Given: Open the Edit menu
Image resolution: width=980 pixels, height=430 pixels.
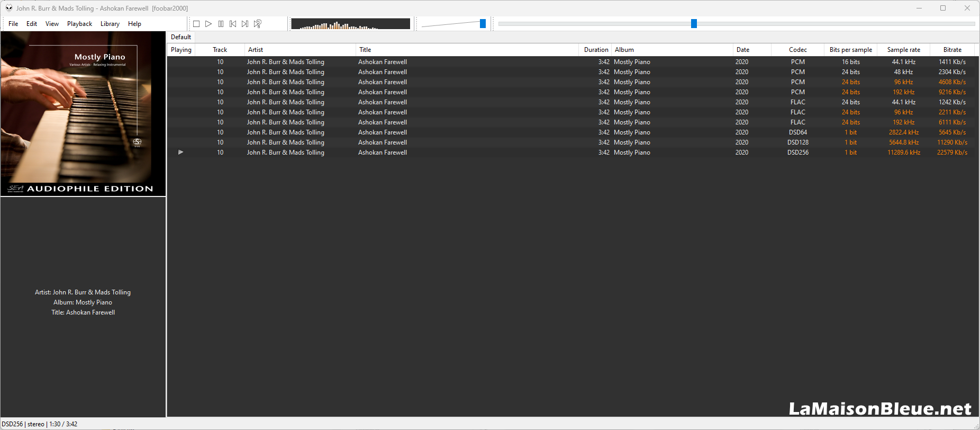Looking at the screenshot, I should coord(32,24).
